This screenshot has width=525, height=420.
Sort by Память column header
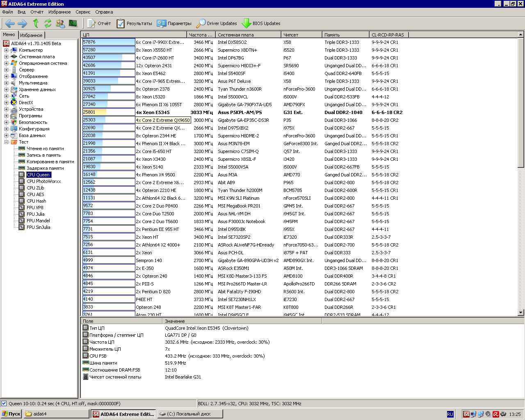pos(345,35)
